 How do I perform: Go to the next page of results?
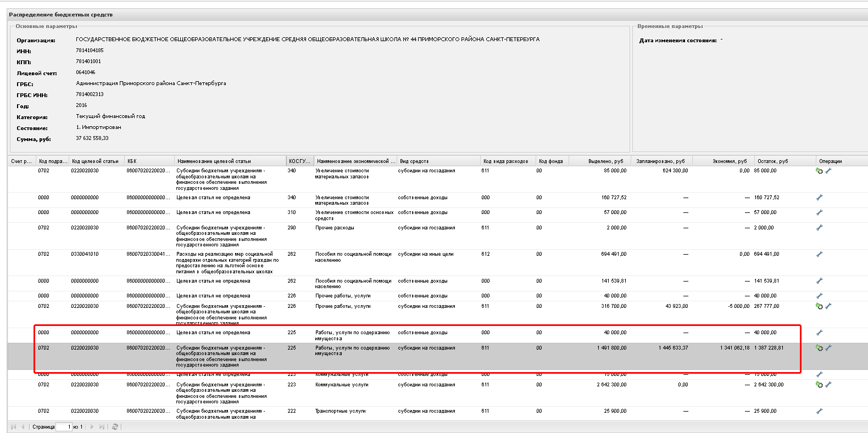tap(92, 427)
